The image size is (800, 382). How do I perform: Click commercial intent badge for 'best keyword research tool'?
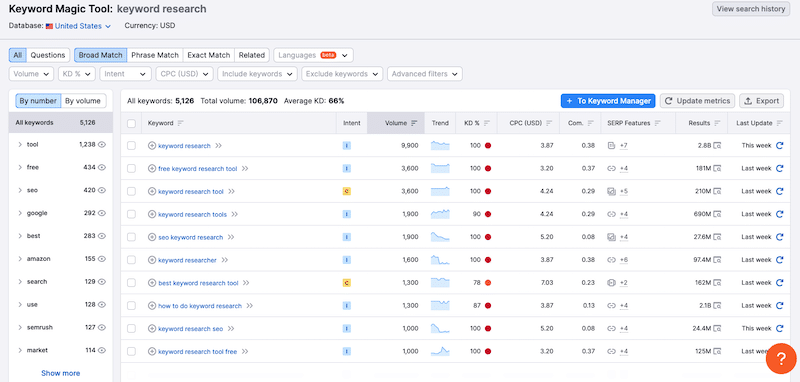pyautogui.click(x=346, y=283)
